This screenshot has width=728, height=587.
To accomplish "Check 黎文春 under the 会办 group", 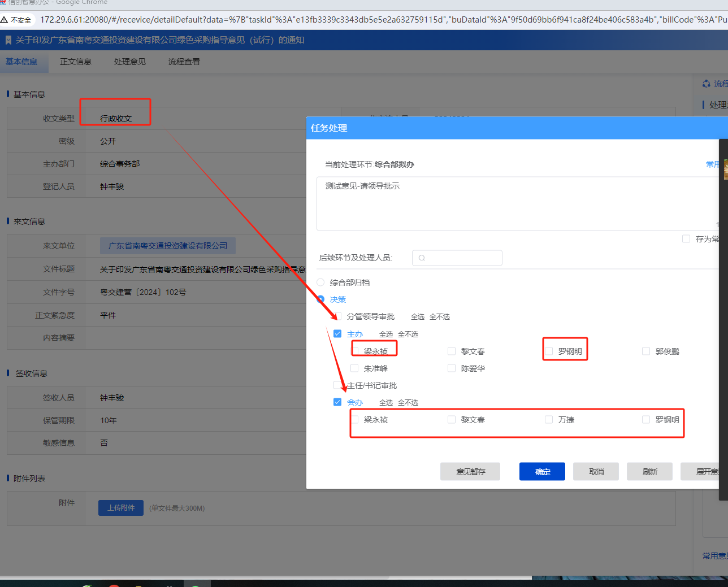I will pos(452,420).
